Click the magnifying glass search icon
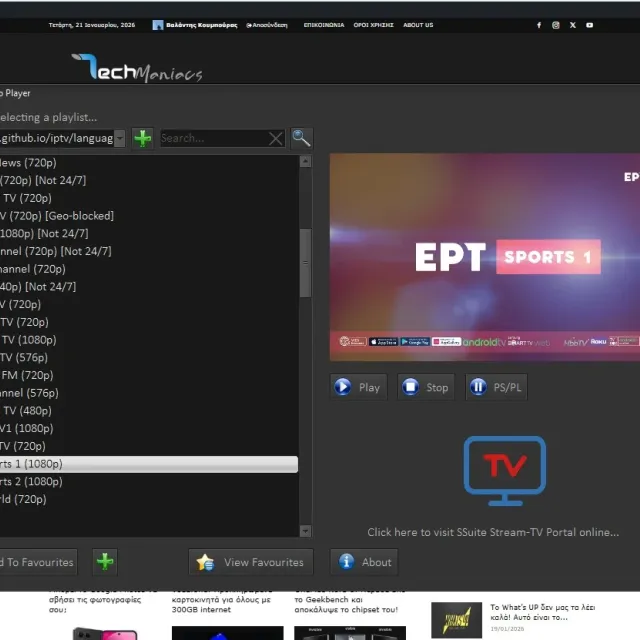This screenshot has height=640, width=640. [301, 138]
